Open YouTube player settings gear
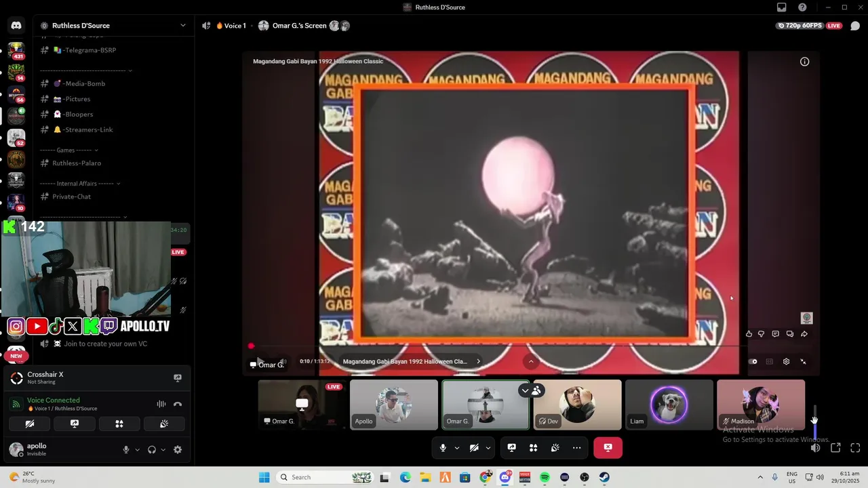This screenshot has width=868, height=488. (786, 362)
